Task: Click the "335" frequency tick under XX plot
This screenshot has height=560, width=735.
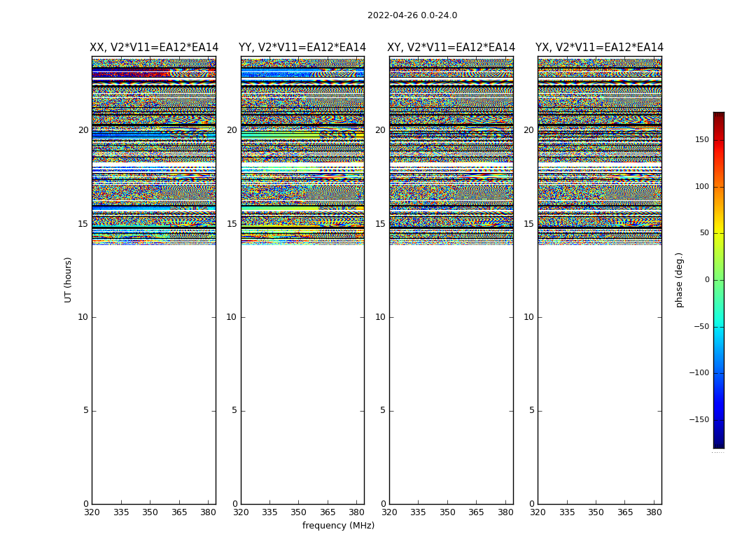Action: [121, 512]
